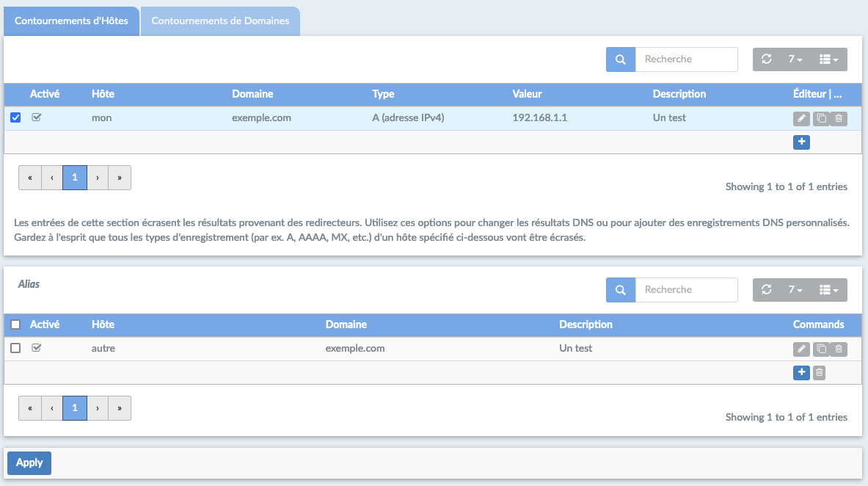868x486 pixels.
Task: Edit the 'autre' alias entry
Action: tap(801, 349)
